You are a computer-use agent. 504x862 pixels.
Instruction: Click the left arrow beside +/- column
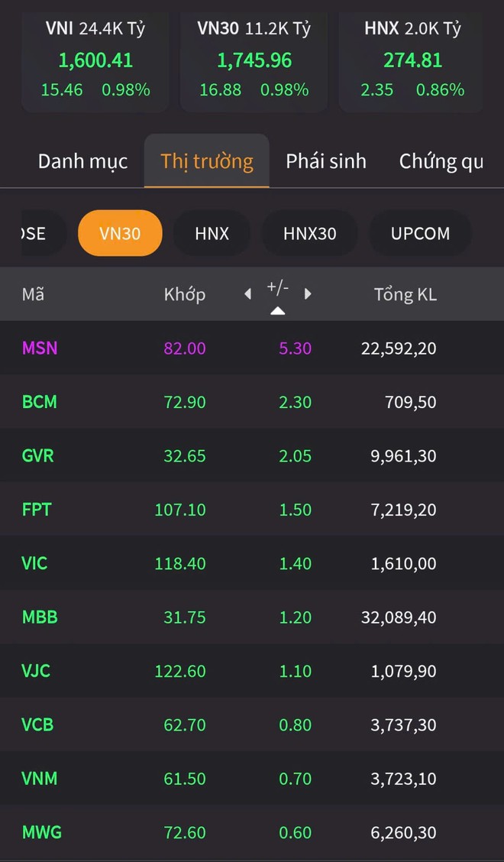tap(248, 294)
